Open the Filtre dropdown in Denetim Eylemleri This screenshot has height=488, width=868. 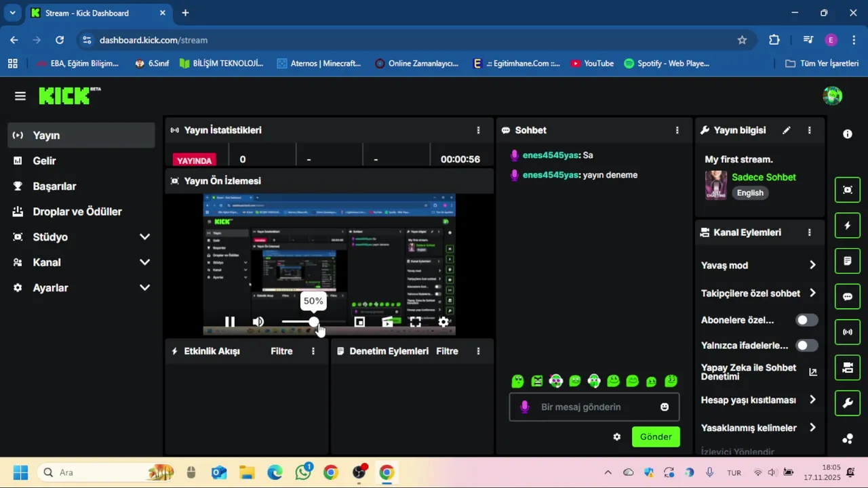tap(447, 351)
